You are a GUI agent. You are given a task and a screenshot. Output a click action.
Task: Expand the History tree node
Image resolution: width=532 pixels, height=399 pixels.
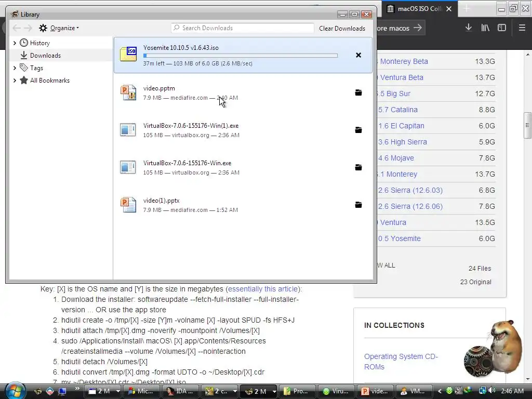(x=14, y=43)
